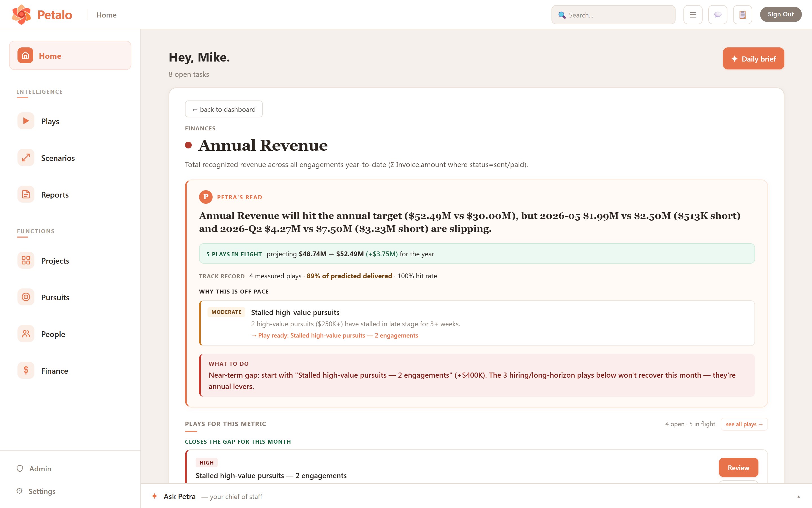Click the Pursuits target icon
This screenshot has width=812, height=508.
[x=26, y=297]
